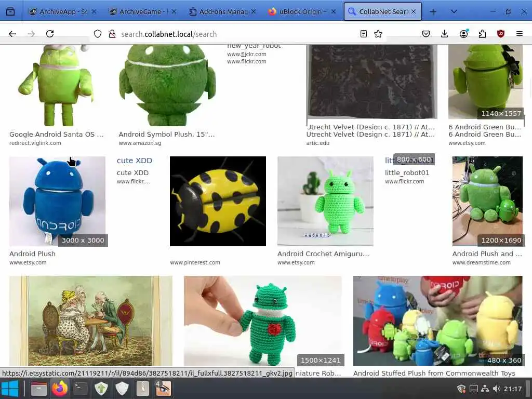Open the volume tray icon
This screenshot has height=399, width=532.
point(496,389)
